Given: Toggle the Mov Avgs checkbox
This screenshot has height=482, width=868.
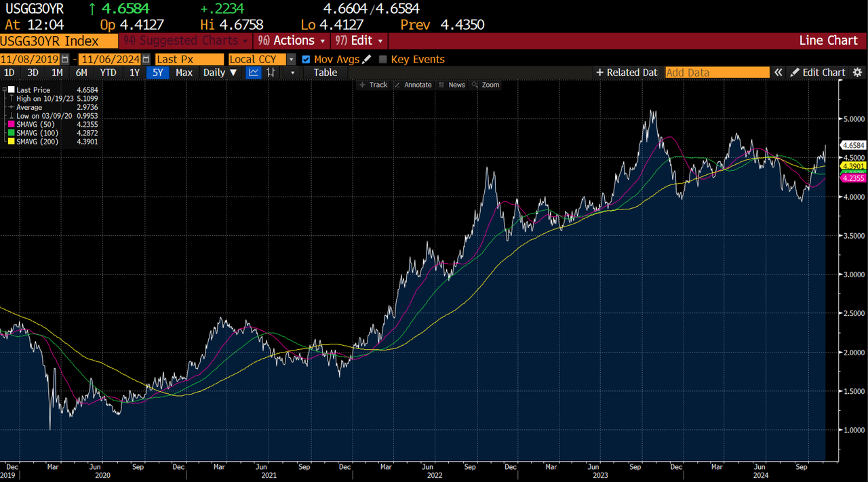Looking at the screenshot, I should point(306,59).
